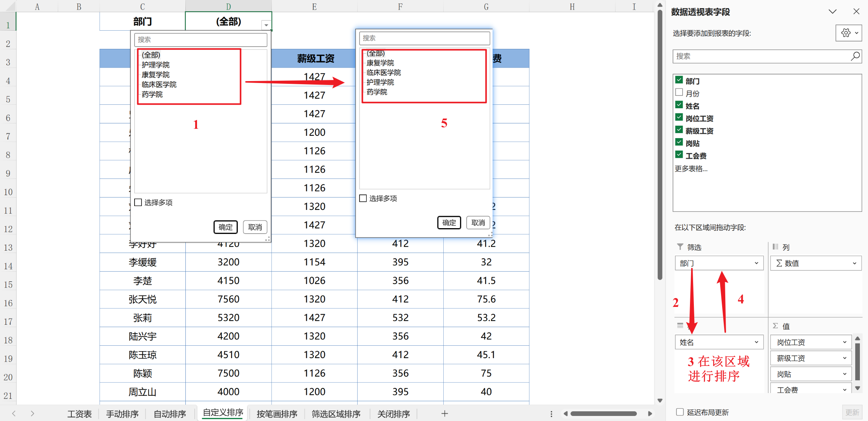Screen dimensions: 868x421
Task: Expand the 姓名 row field dropdown
Action: coord(756,342)
